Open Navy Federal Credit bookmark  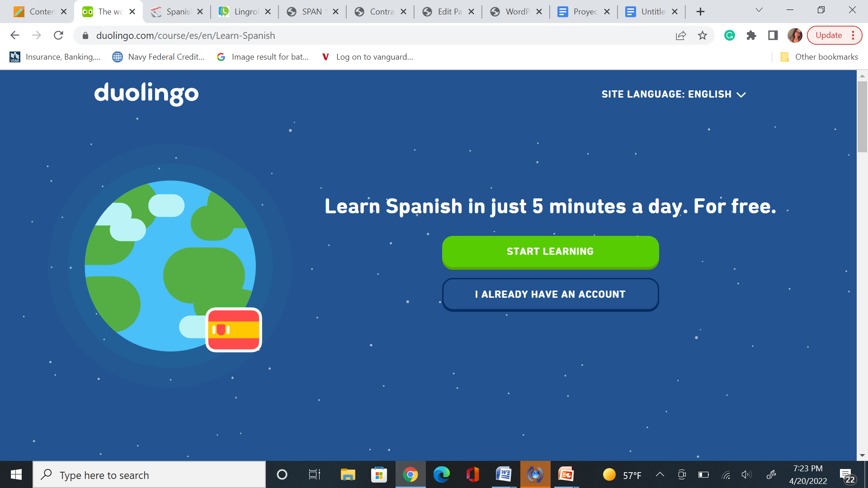[159, 57]
